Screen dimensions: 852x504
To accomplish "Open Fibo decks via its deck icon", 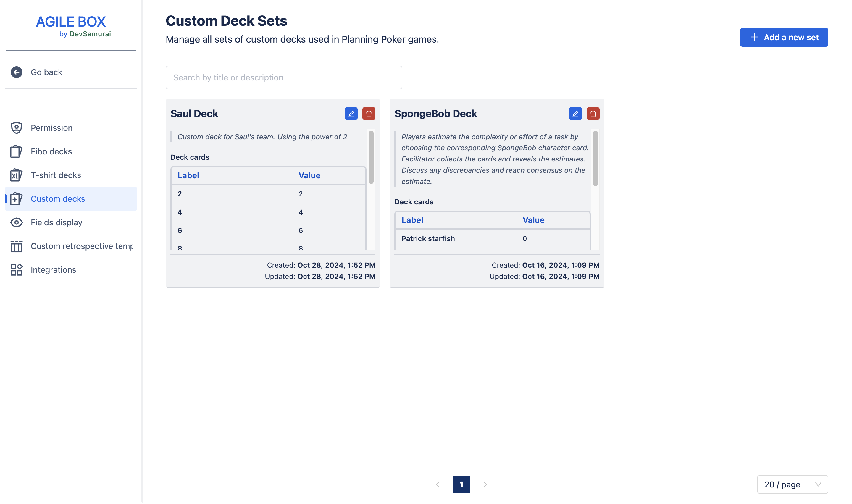I will [x=16, y=151].
